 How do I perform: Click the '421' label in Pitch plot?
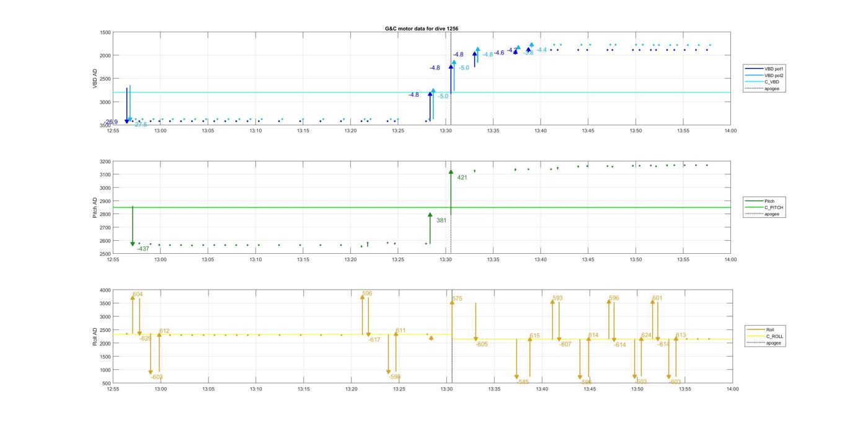[x=463, y=177]
